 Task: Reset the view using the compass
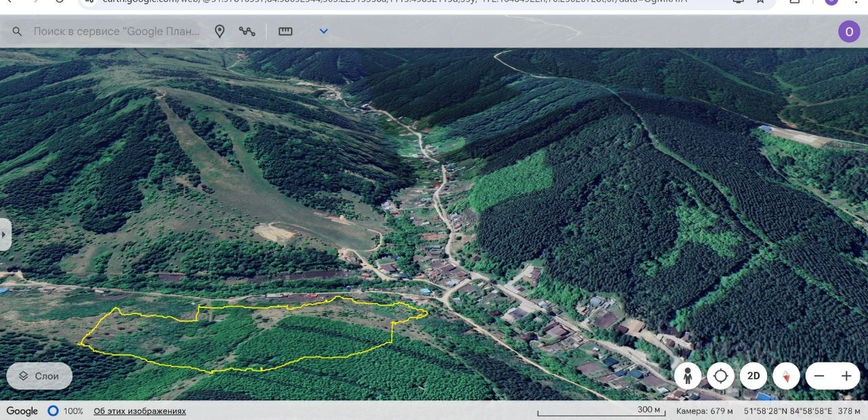tap(787, 376)
